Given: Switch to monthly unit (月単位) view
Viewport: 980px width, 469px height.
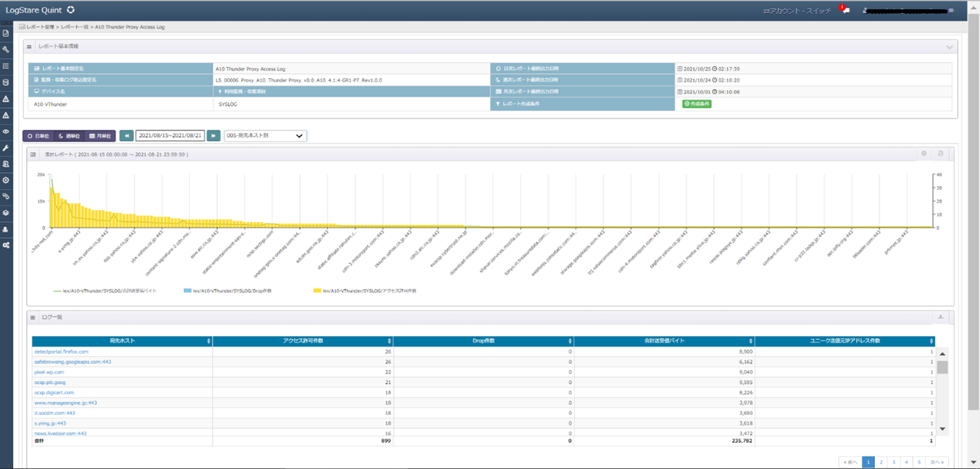Looking at the screenshot, I should pyautogui.click(x=100, y=136).
